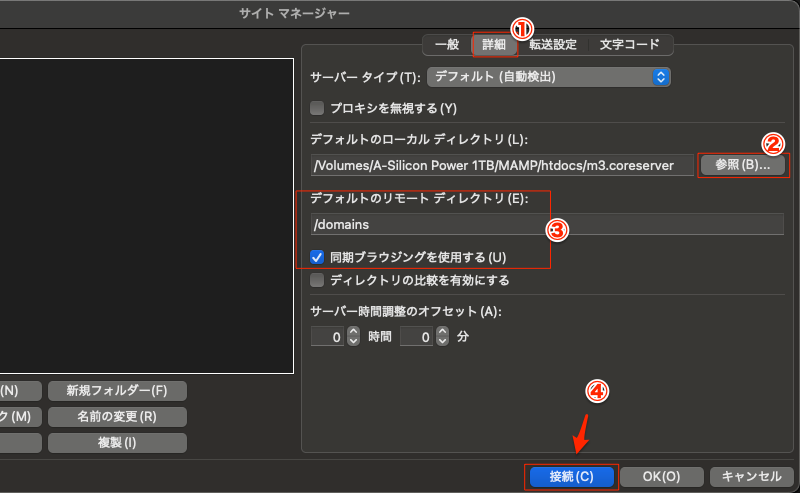
Task: Click the remote directory field containing /domains
Action: pyautogui.click(x=547, y=224)
